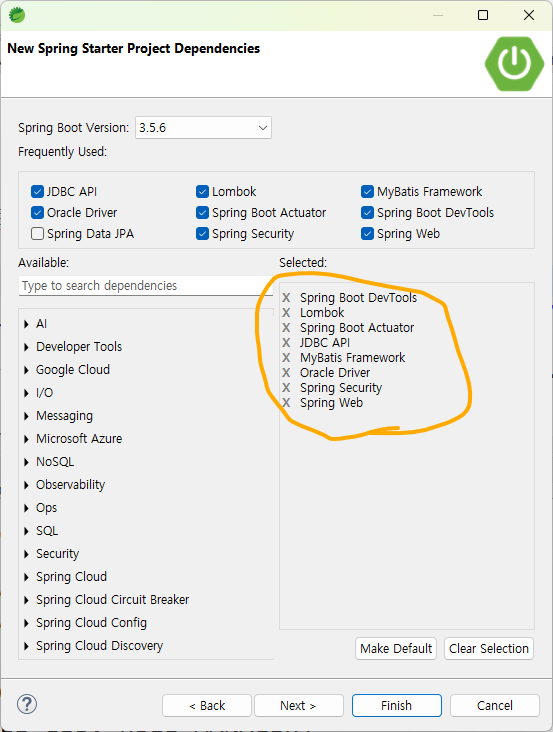Viewport: 553px width, 732px height.
Task: Select Oracle Driver text in Selected list
Action: coord(335,373)
